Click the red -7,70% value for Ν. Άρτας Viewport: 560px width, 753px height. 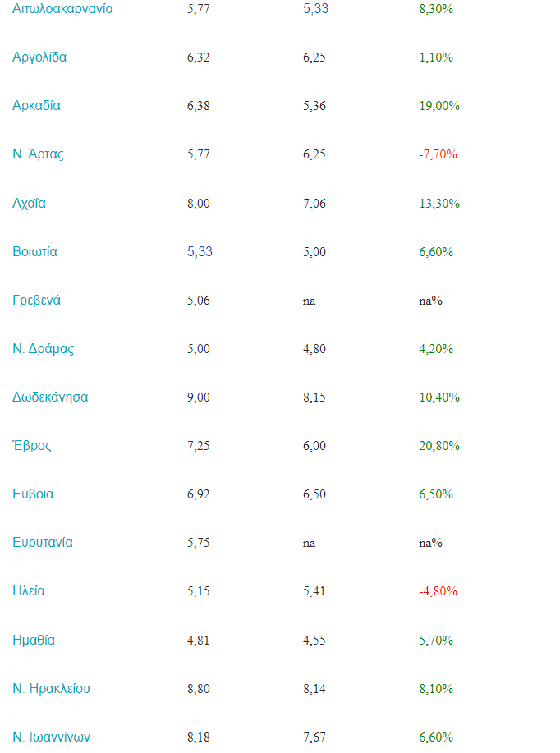click(x=438, y=154)
